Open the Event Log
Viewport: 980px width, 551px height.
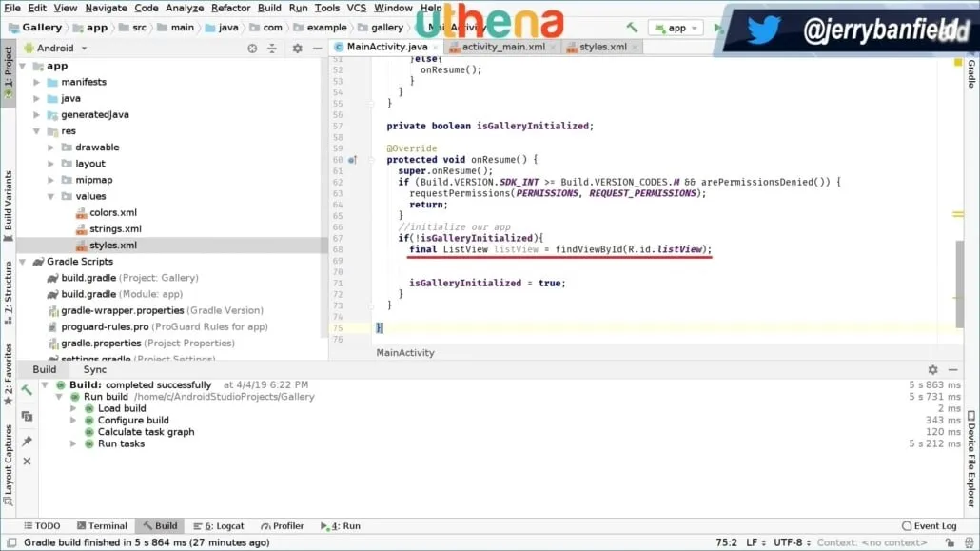click(929, 526)
